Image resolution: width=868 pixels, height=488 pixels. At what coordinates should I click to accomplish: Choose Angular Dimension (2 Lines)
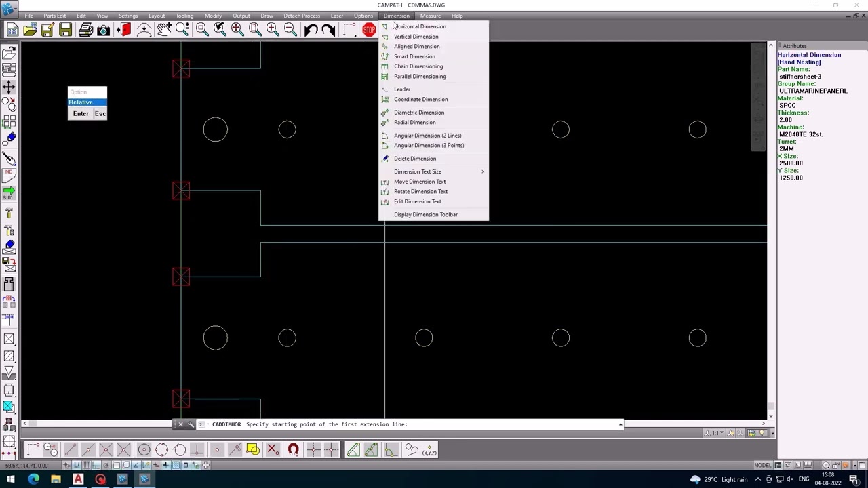click(x=433, y=136)
